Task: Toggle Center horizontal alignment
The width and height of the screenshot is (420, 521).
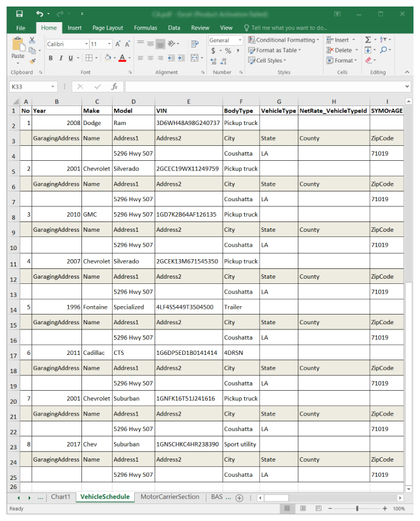Action: 150,58
